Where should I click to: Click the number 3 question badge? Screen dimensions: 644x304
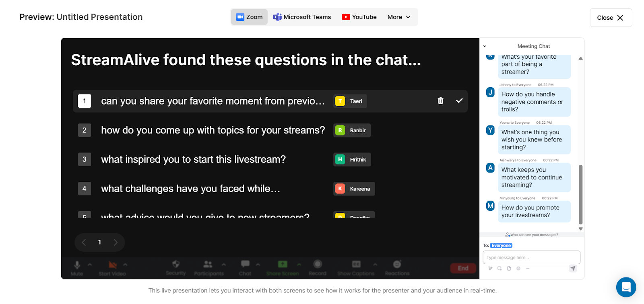click(85, 160)
